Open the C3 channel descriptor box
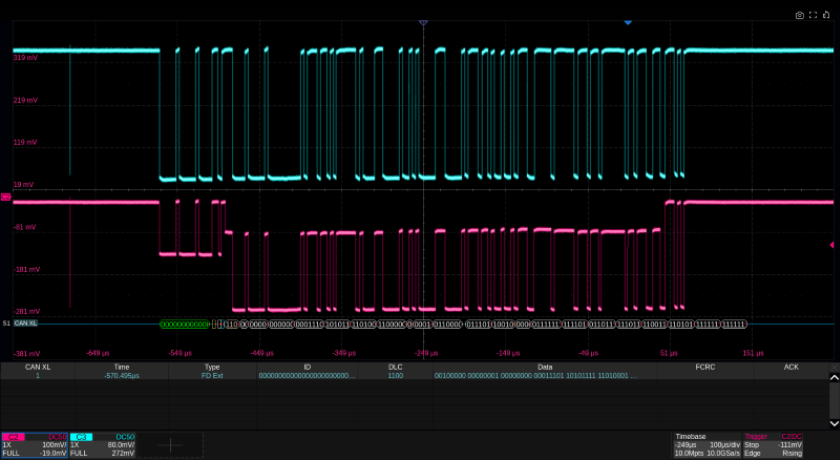 pyautogui.click(x=103, y=445)
